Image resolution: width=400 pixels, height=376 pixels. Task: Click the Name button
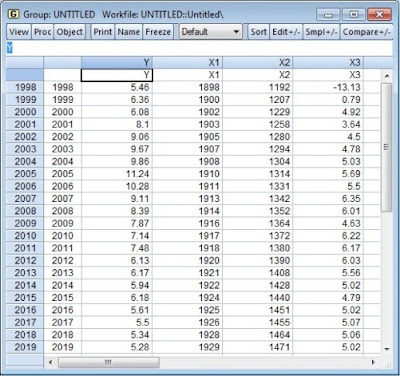129,32
